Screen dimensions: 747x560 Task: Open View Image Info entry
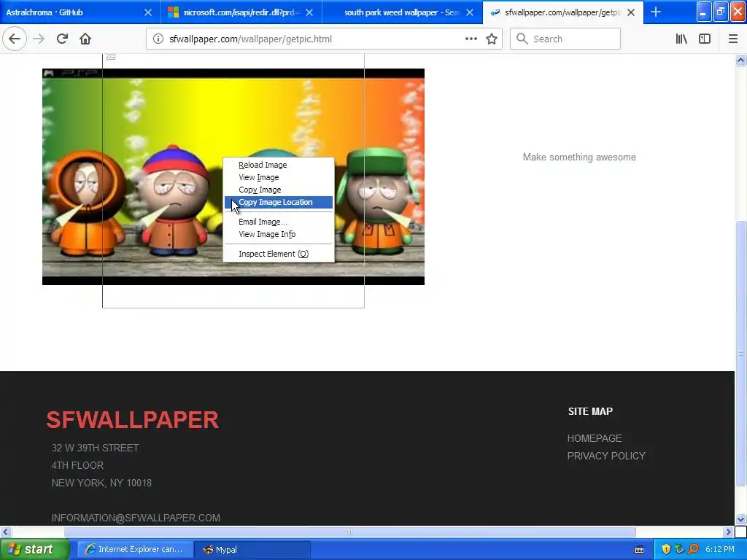278,234
